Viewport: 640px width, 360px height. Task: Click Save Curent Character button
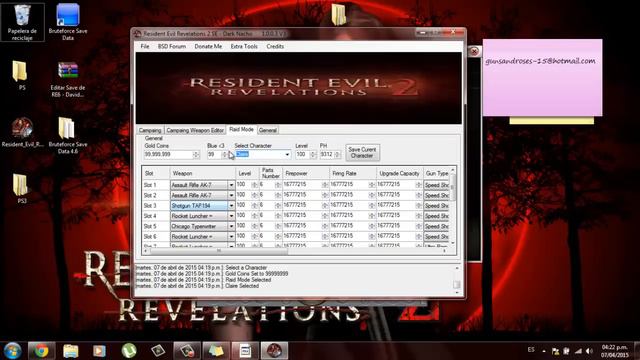[362, 152]
